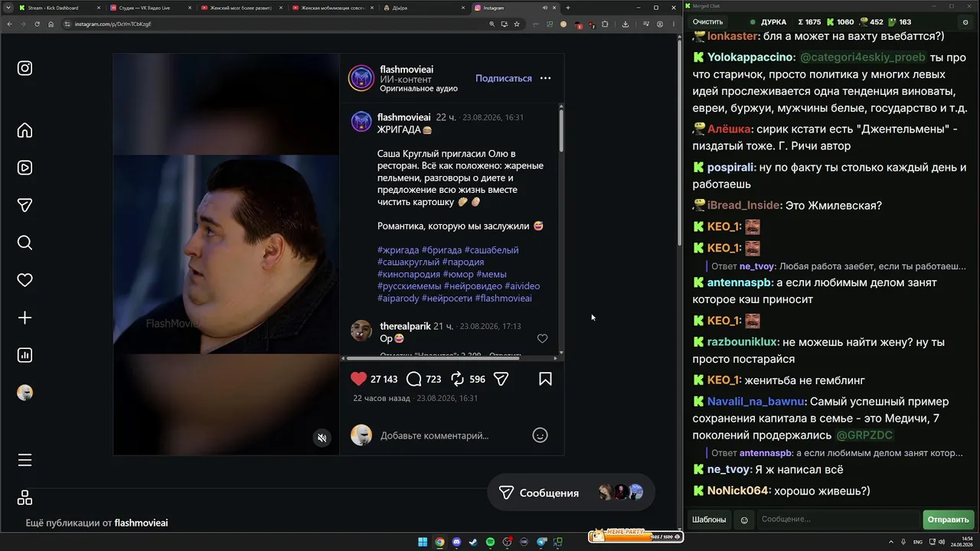Image resolution: width=980 pixels, height=551 pixels.
Task: Like therealparik's comment with heart
Action: (x=542, y=338)
